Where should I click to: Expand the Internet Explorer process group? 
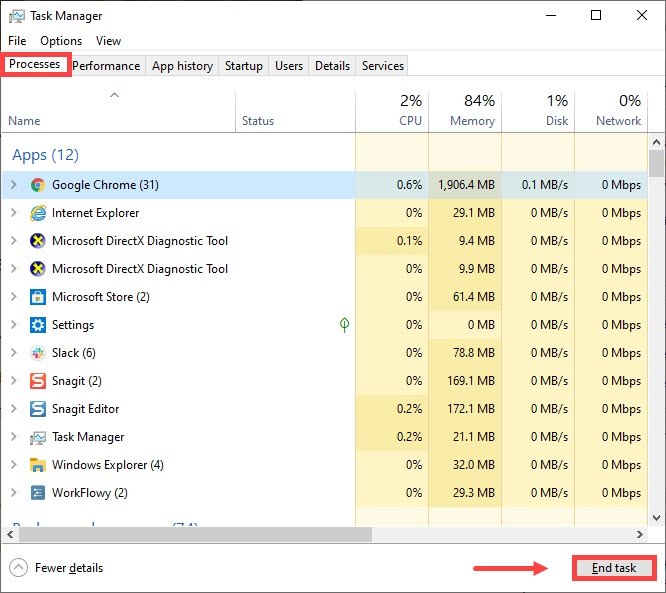(14, 213)
